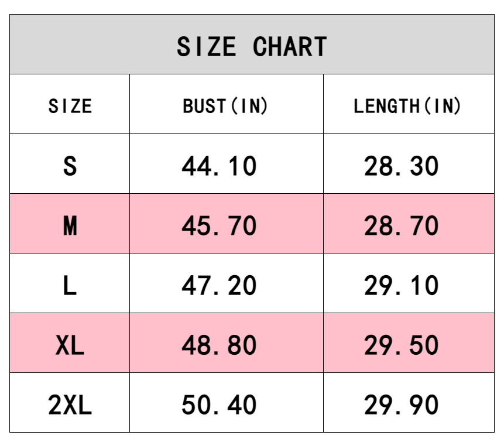Screen dimensions: 504x442
Task: Select the 29.90 length value
Action: pos(402,405)
